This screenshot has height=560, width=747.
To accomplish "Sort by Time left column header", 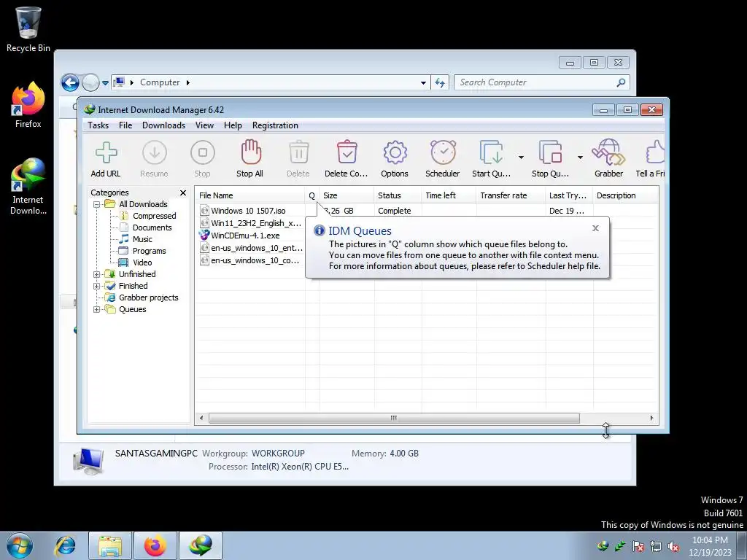I will pos(449,195).
